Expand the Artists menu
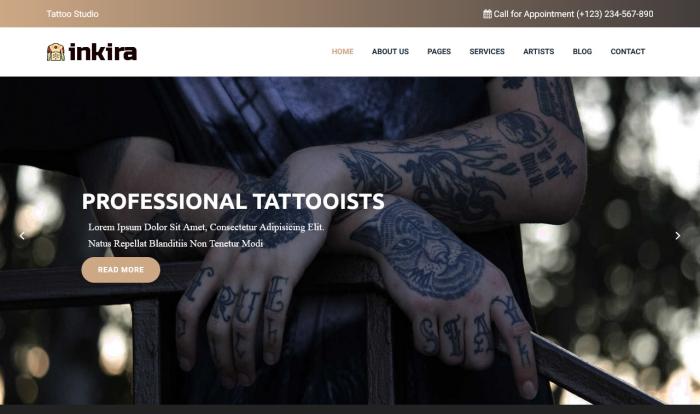The image size is (700, 414). click(538, 51)
